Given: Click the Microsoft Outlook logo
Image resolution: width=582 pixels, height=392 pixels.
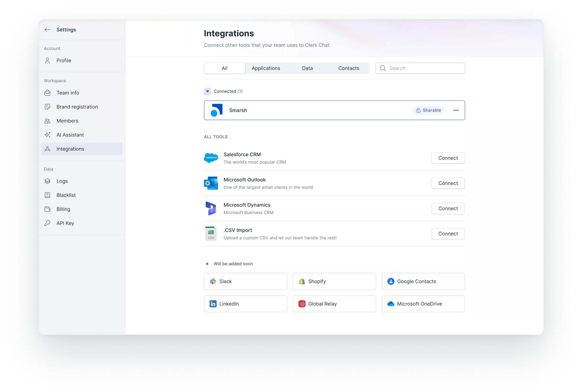Looking at the screenshot, I should click(x=211, y=183).
